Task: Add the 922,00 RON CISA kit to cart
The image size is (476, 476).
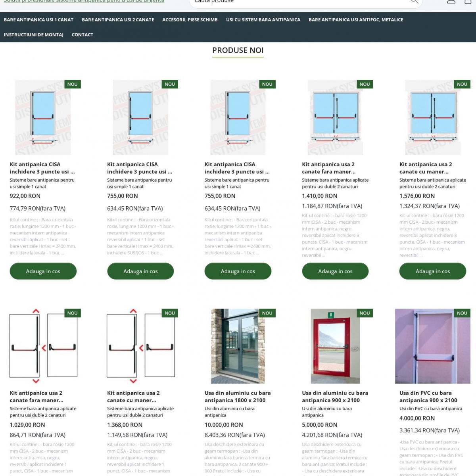Action: click(43, 271)
